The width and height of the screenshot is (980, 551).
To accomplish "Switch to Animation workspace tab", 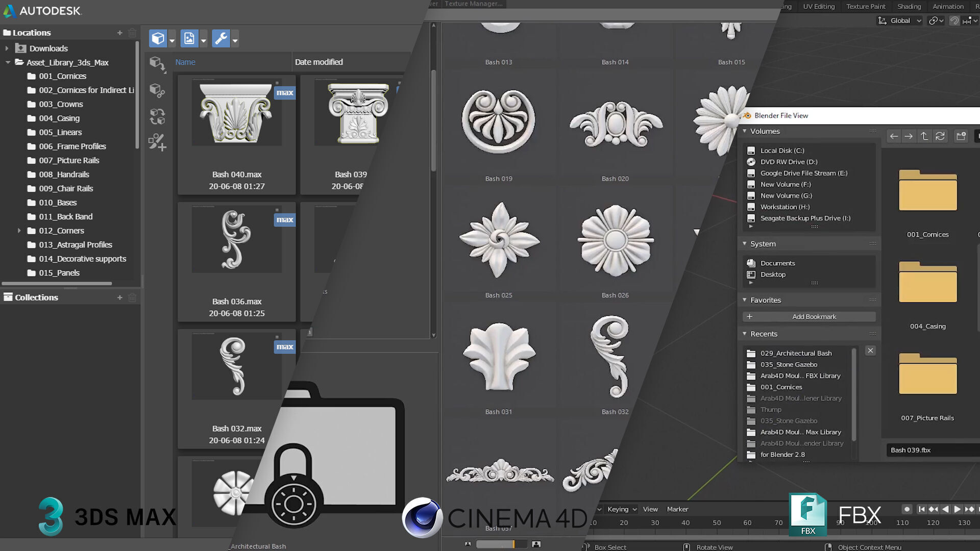I will tap(948, 7).
